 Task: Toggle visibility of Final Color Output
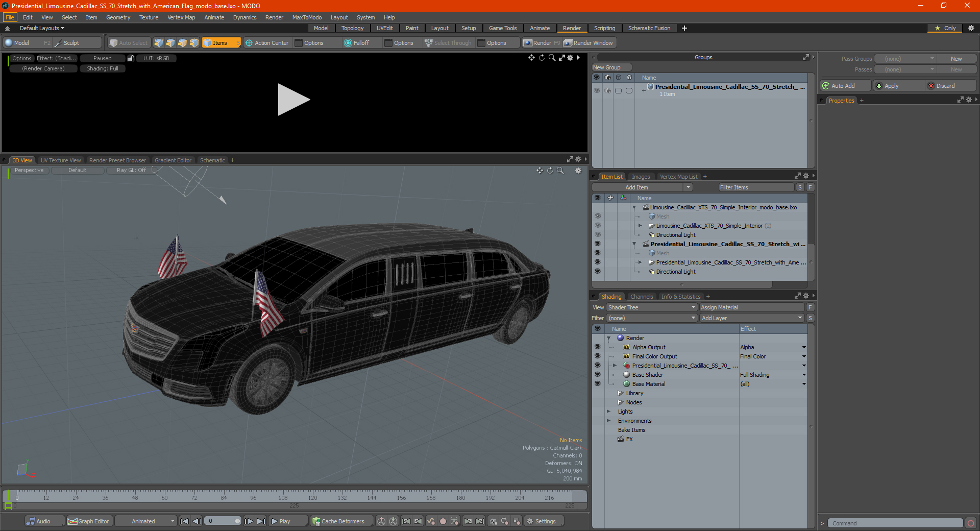[597, 356]
